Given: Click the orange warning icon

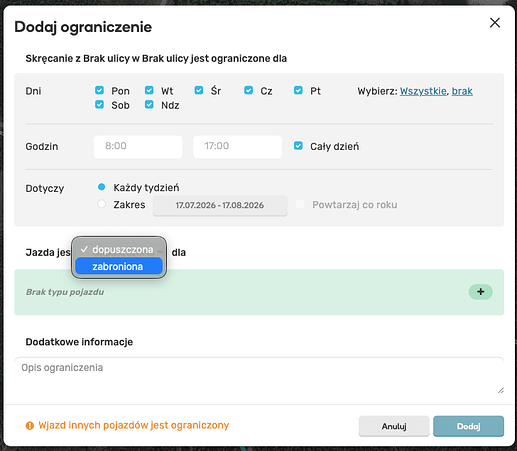Looking at the screenshot, I should click(30, 426).
